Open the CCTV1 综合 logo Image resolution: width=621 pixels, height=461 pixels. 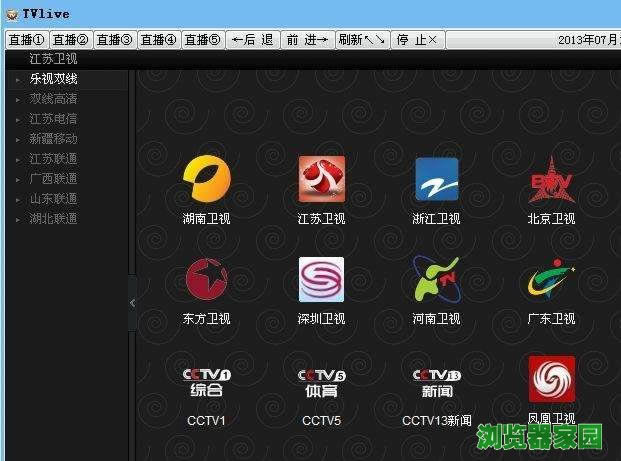206,382
